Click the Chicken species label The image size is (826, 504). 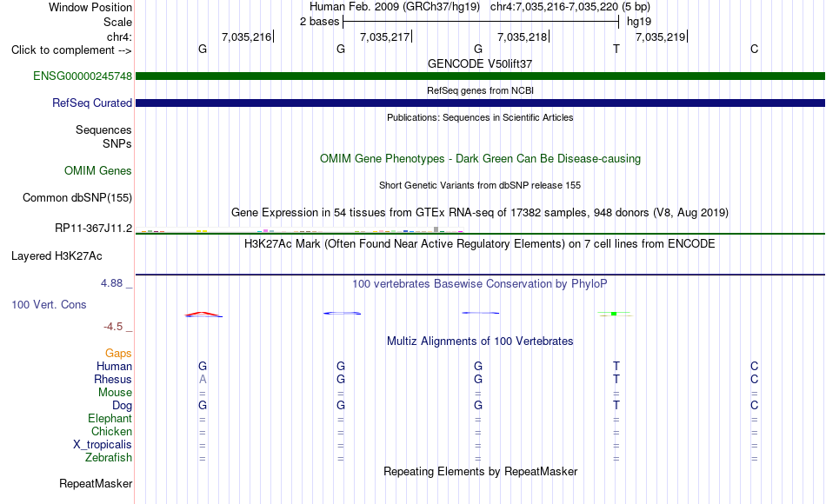coord(111,431)
